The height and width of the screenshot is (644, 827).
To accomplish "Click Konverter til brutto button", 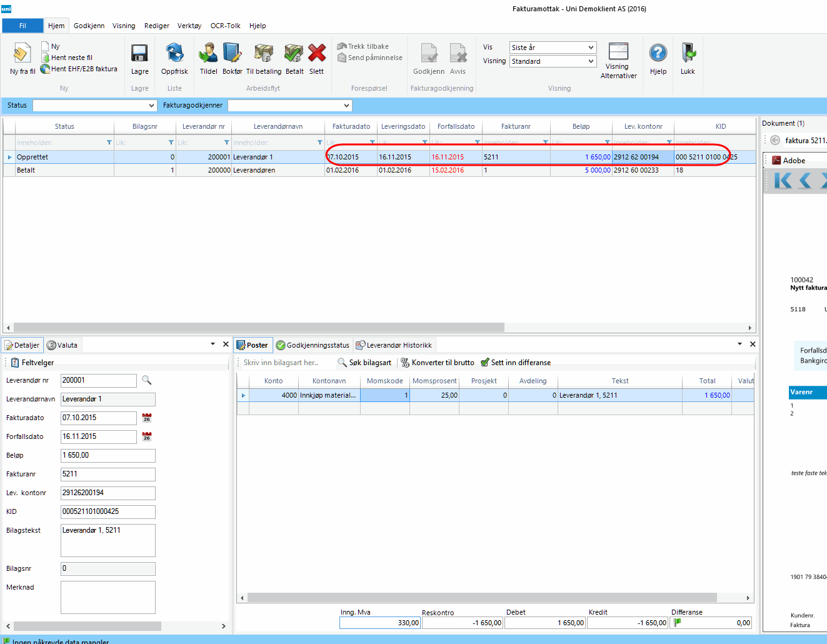I will (x=438, y=363).
